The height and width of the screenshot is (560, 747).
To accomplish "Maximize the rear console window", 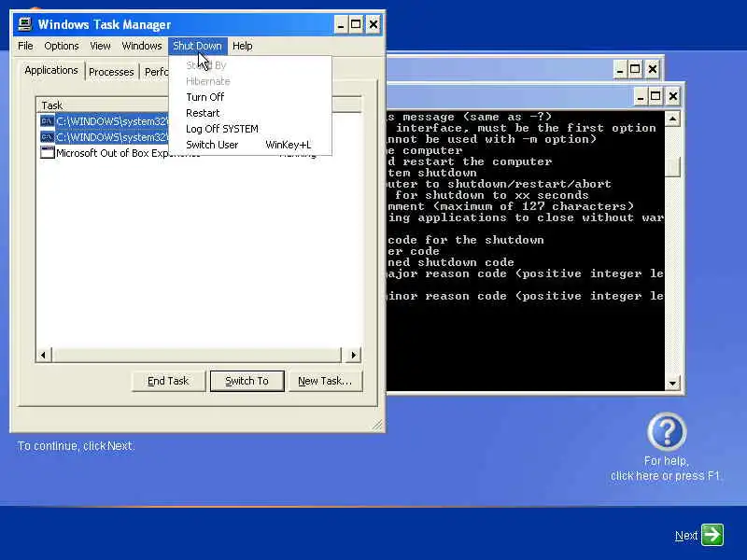I will click(x=635, y=69).
